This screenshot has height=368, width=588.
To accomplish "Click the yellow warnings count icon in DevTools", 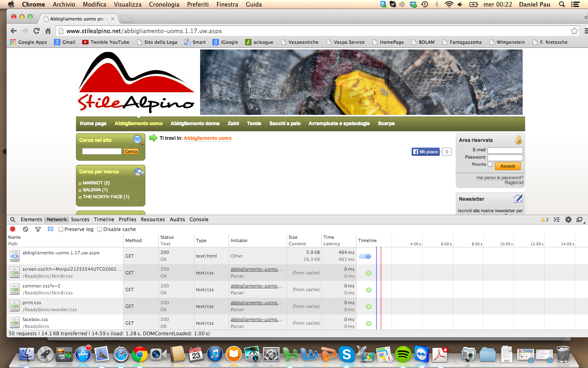I will tap(545, 220).
